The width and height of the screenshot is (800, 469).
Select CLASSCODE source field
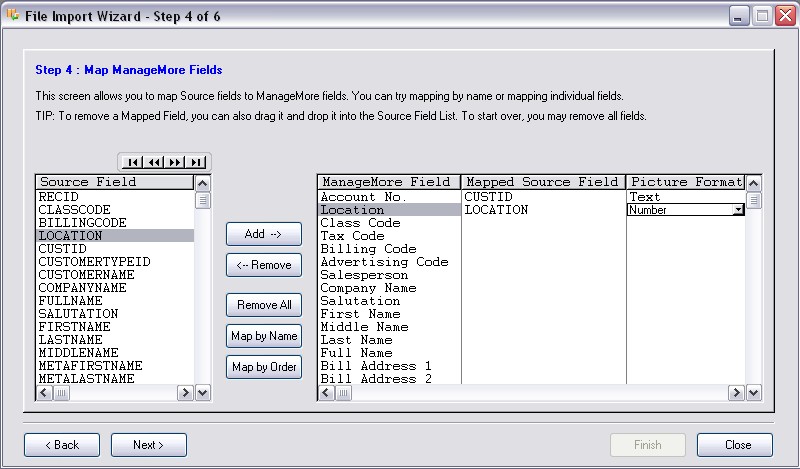coord(115,210)
